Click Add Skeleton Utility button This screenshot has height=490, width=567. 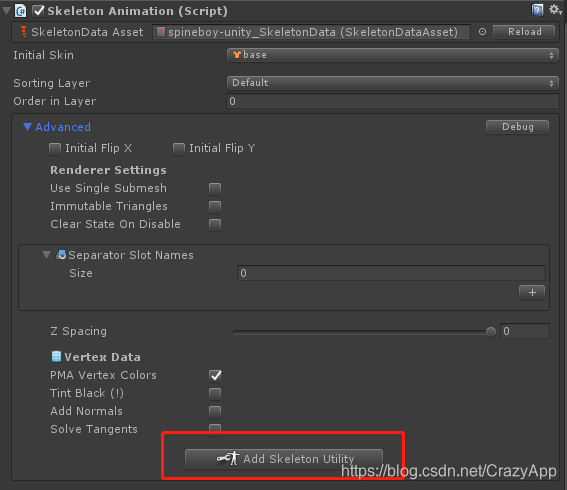[284, 459]
